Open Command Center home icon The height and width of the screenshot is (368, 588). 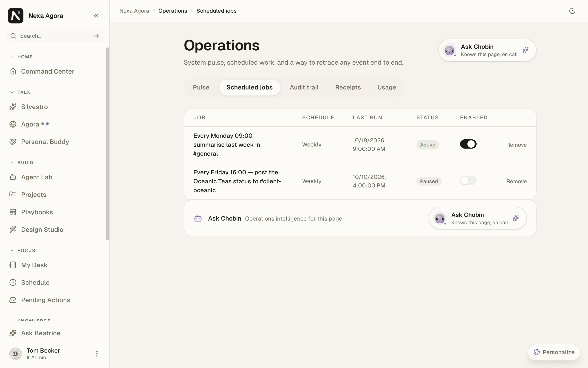13,71
